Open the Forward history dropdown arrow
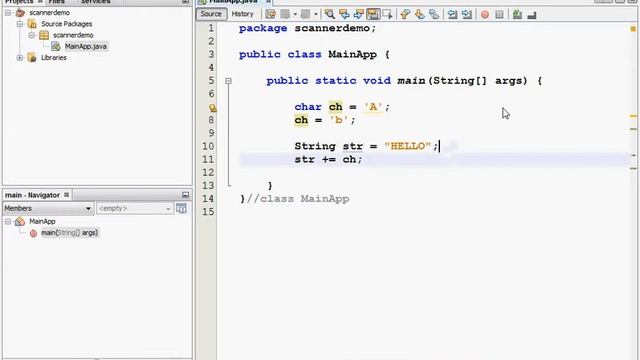The height and width of the screenshot is (360, 640). [x=316, y=14]
